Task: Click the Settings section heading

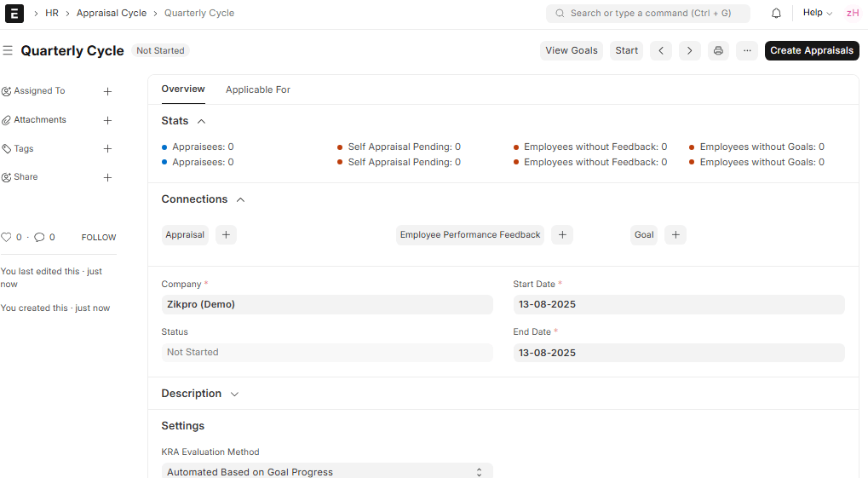Action: 182,426
